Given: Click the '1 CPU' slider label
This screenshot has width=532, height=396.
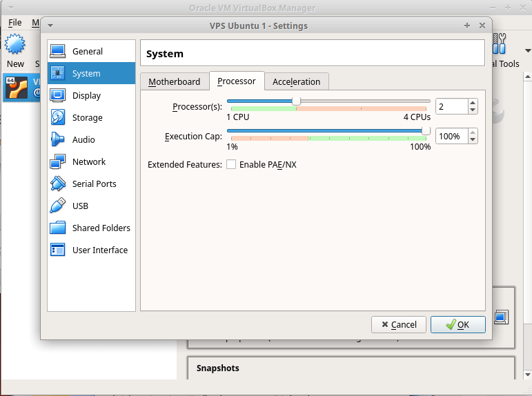Looking at the screenshot, I should pos(238,117).
